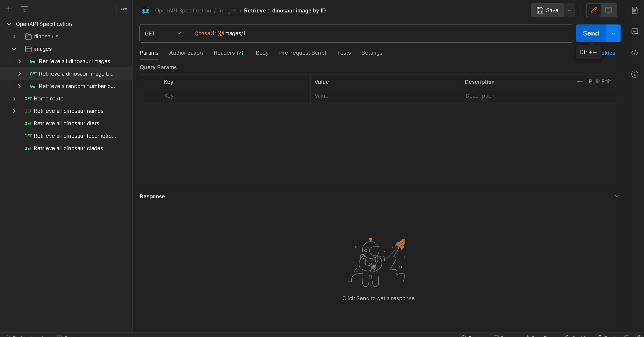Switch to edit mode with pencil icon
The height and width of the screenshot is (337, 644).
(594, 10)
